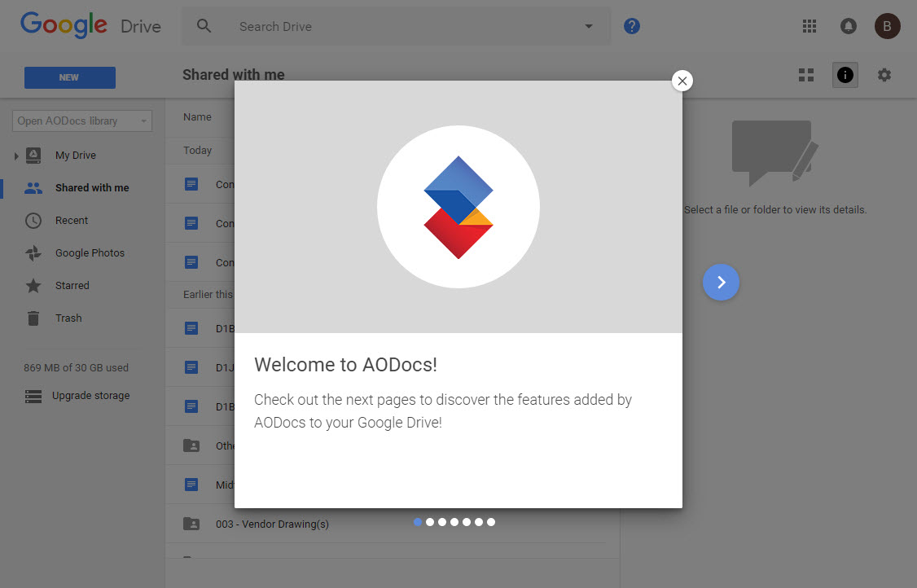Open the settings gear icon
The height and width of the screenshot is (588, 917).
point(884,75)
